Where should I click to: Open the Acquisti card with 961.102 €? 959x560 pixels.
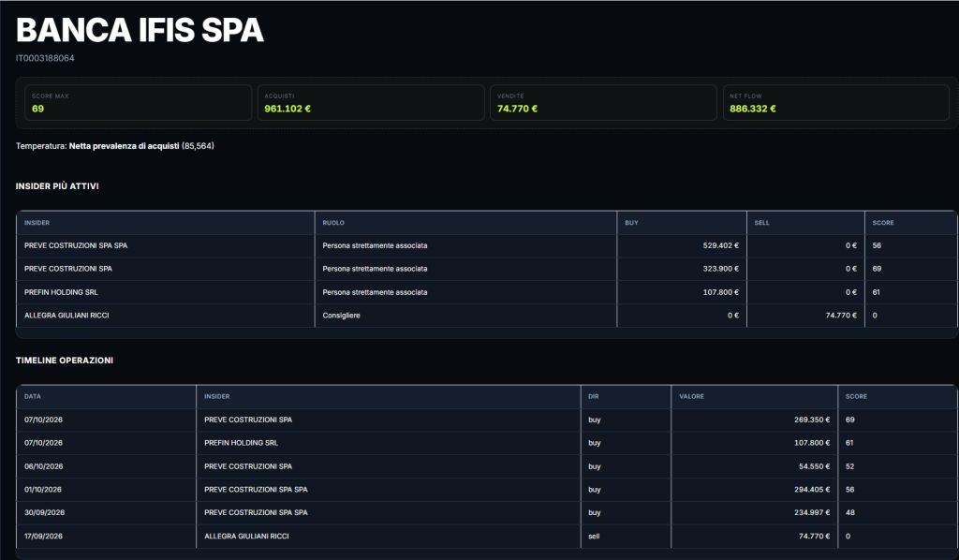point(371,103)
